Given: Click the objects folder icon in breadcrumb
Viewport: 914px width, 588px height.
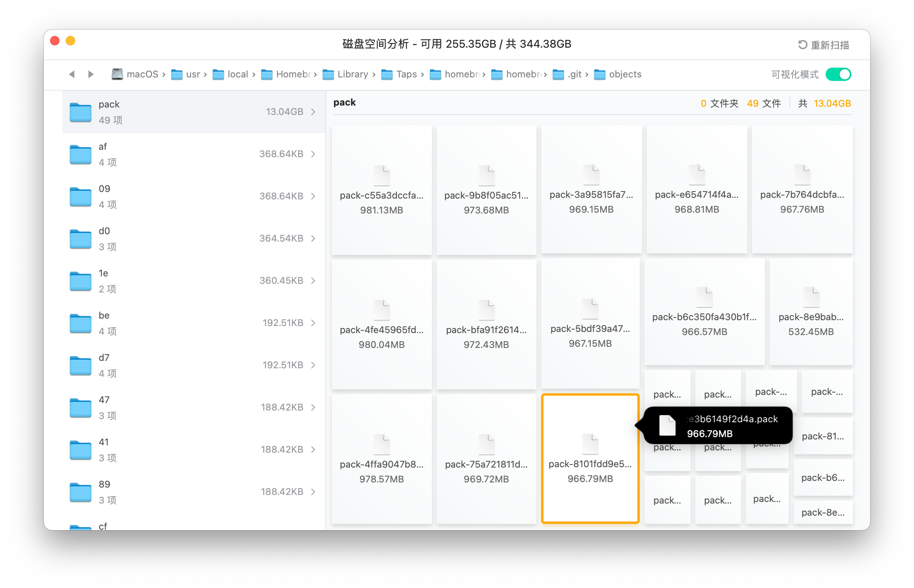Looking at the screenshot, I should [x=599, y=74].
